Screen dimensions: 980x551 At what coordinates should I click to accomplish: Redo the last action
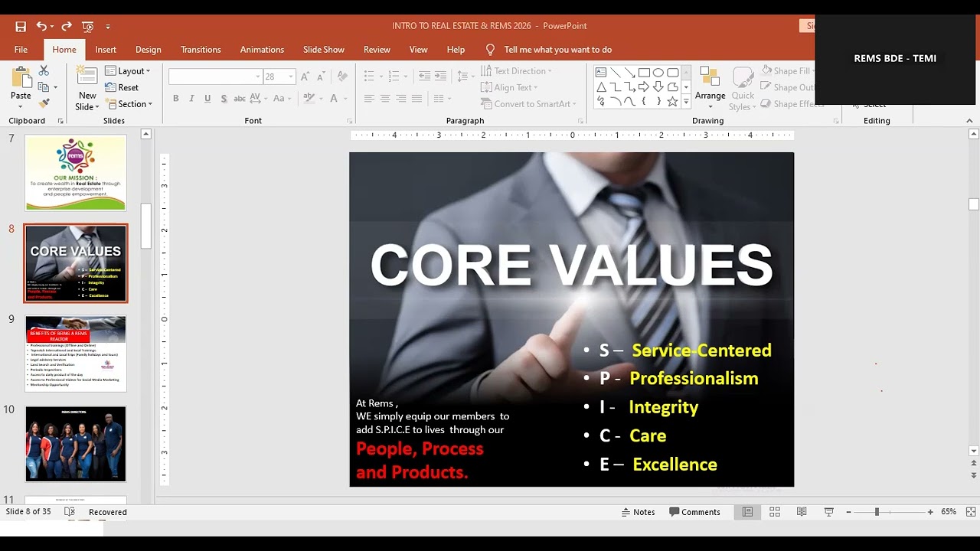click(67, 26)
